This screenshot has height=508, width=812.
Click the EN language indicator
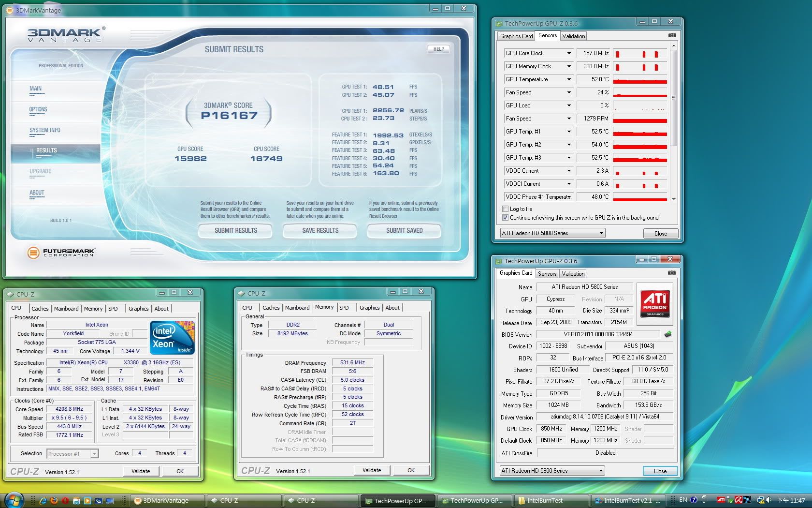pyautogui.click(x=683, y=500)
